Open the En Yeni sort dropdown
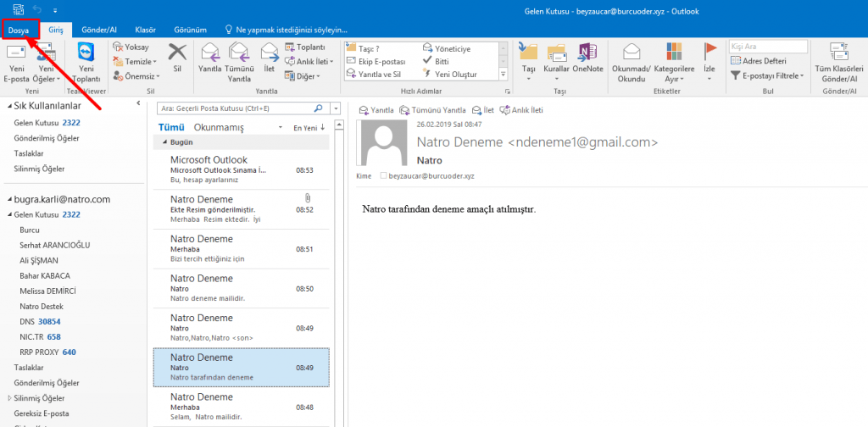This screenshot has width=868, height=427. (309, 128)
